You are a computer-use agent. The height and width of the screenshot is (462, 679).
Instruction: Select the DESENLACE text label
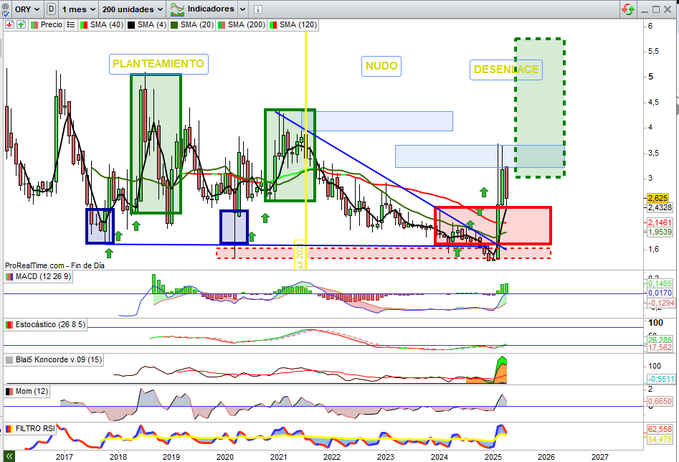pos(506,70)
